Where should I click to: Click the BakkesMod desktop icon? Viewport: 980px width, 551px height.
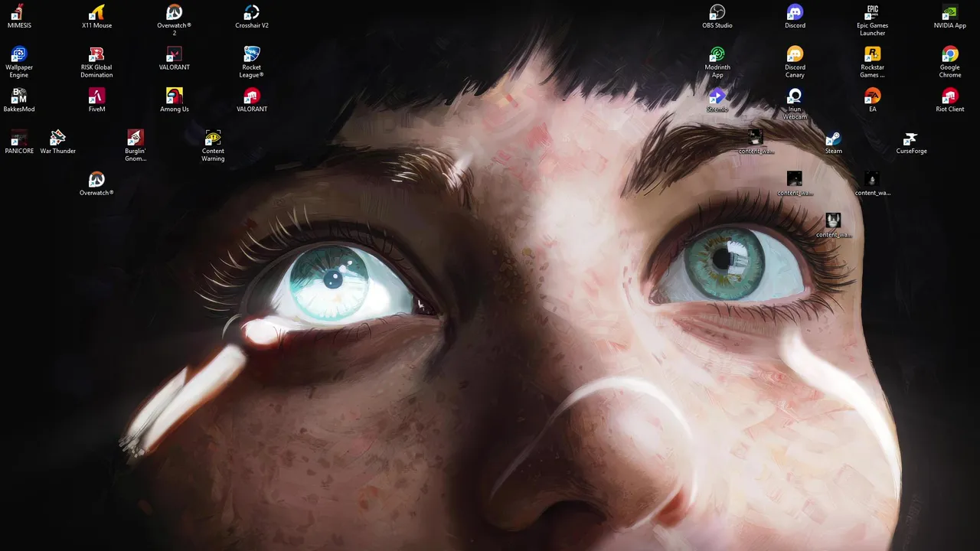[19, 100]
